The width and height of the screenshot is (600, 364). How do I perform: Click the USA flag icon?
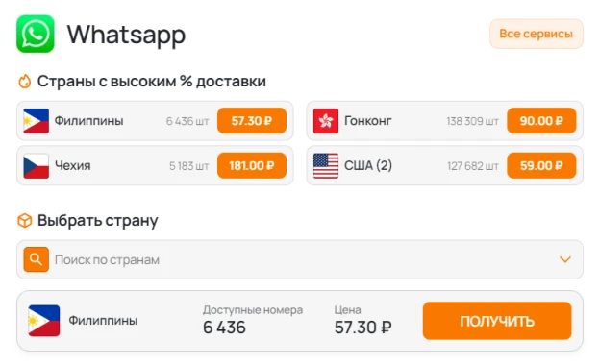[326, 165]
